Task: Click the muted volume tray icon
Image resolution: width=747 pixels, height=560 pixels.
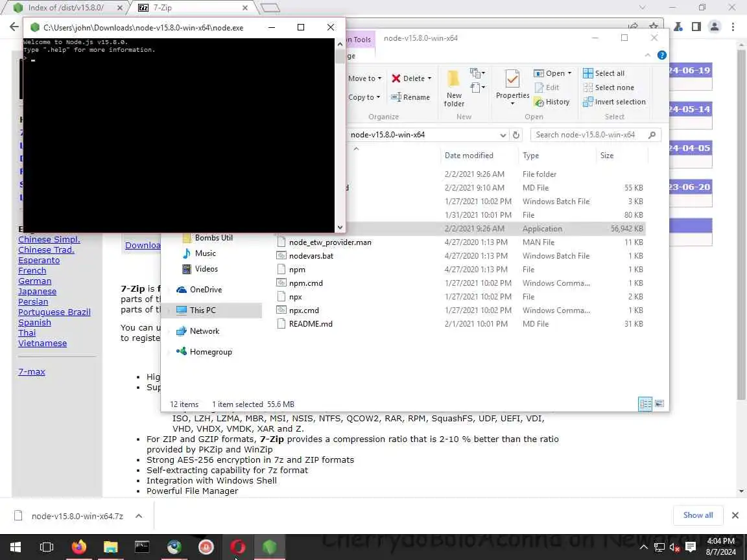Action: (x=674, y=547)
